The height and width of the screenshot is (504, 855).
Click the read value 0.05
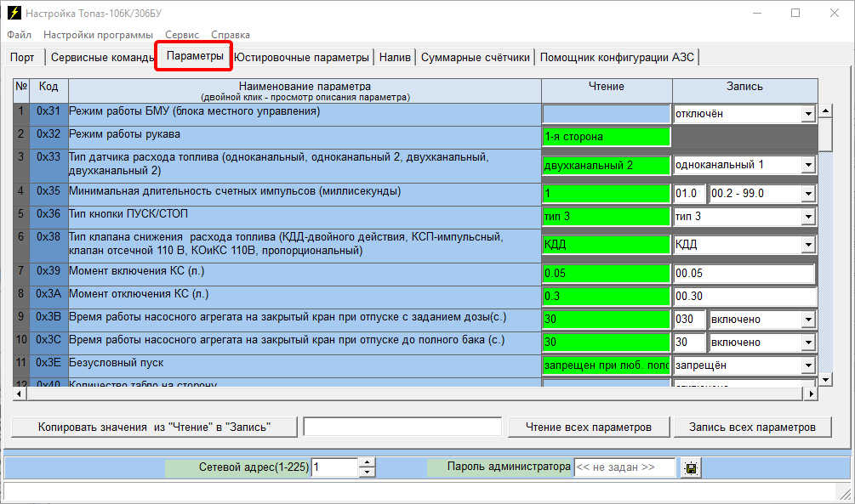(x=606, y=274)
